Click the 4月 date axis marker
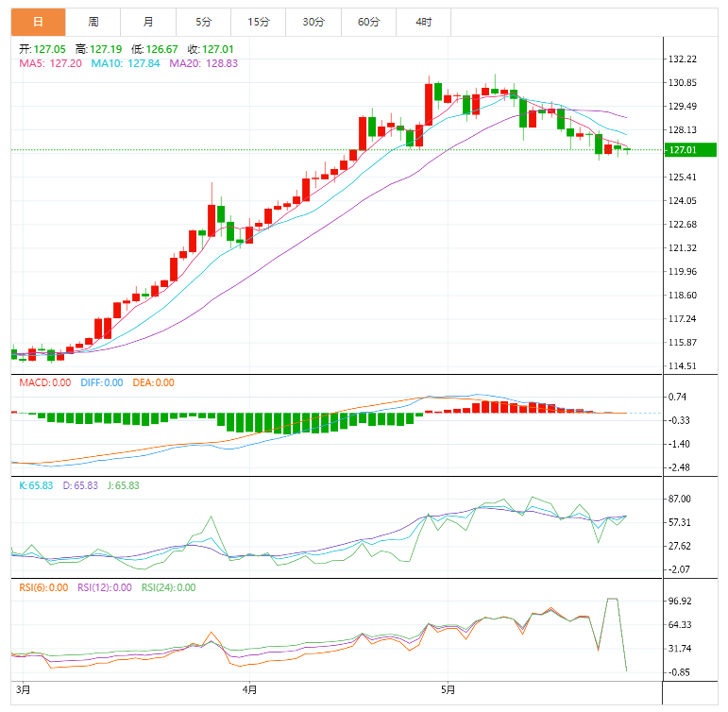The width and height of the screenshot is (728, 712). [249, 690]
